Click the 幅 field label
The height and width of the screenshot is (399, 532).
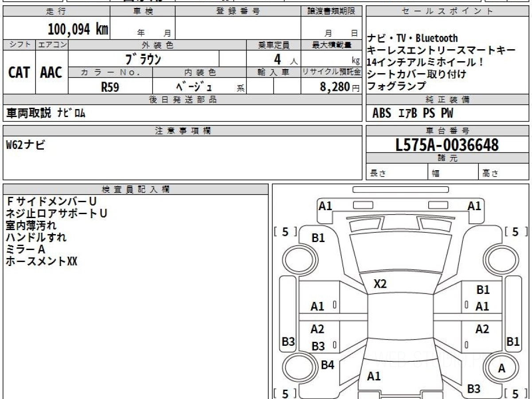[x=436, y=174]
